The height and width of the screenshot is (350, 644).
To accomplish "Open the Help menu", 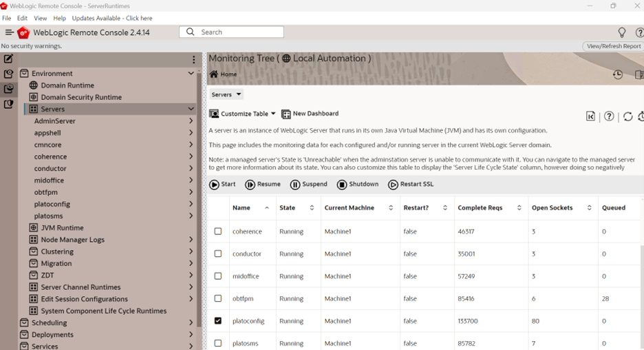I will pyautogui.click(x=60, y=18).
